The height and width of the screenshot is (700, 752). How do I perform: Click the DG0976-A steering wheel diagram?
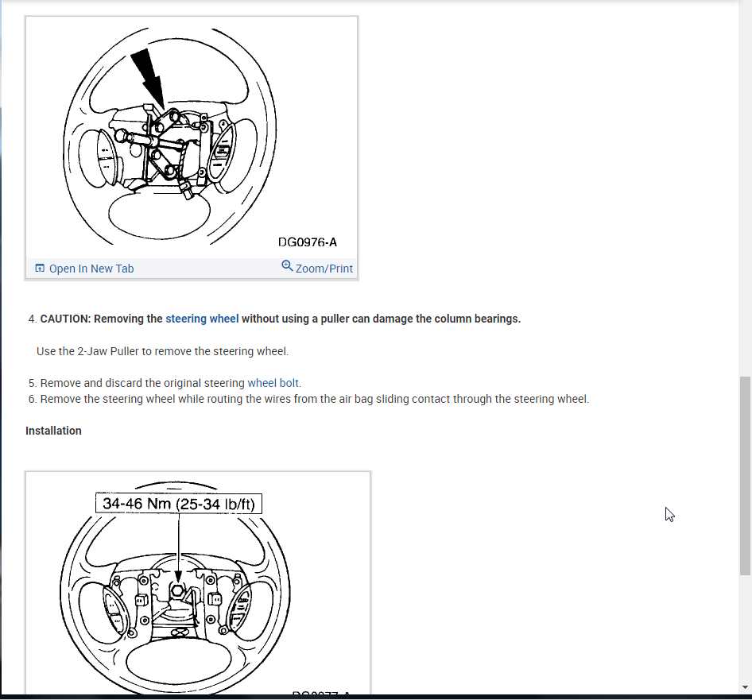click(192, 137)
